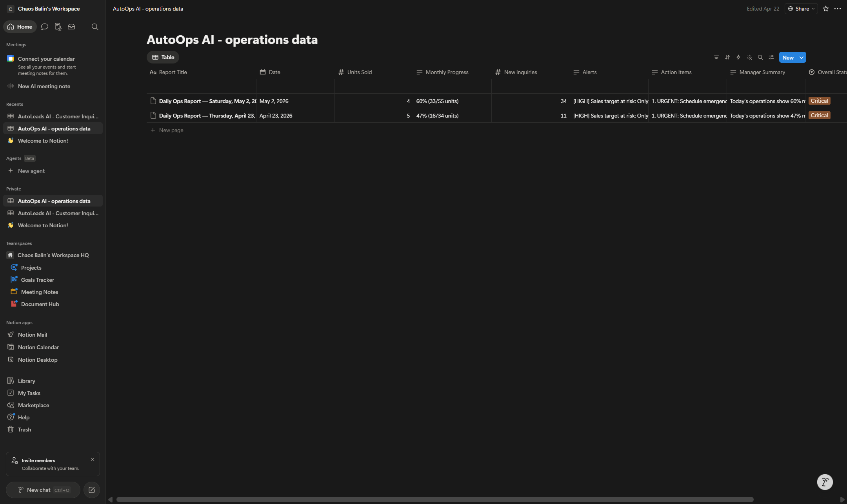Click New AI meeting note

[x=53, y=86]
